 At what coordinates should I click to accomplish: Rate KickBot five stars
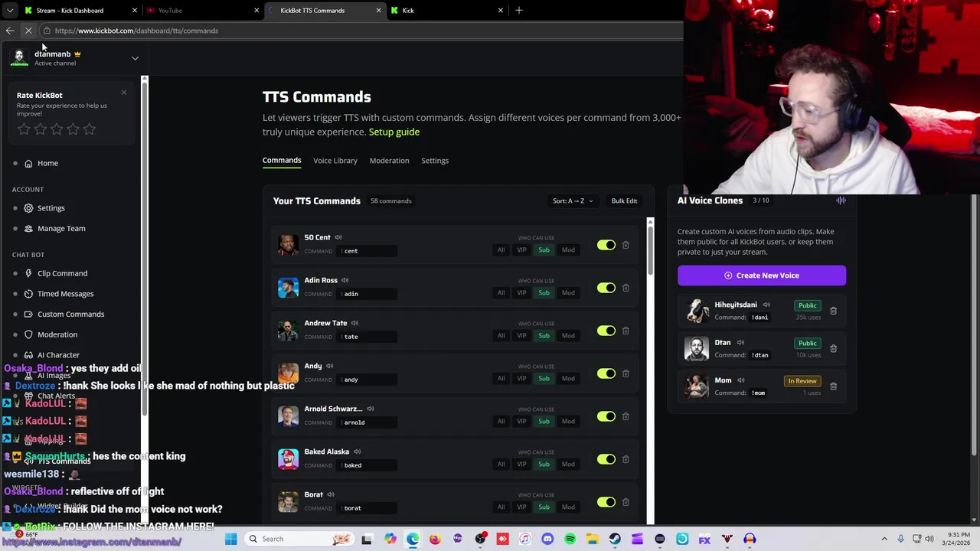[x=90, y=129]
